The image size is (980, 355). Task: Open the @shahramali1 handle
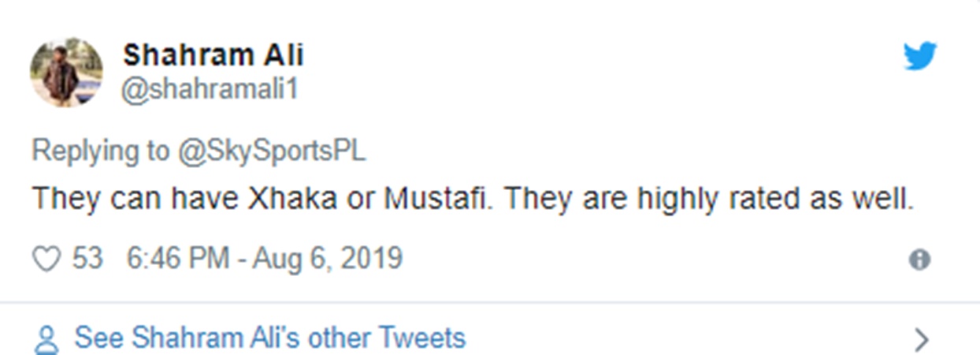click(x=210, y=89)
